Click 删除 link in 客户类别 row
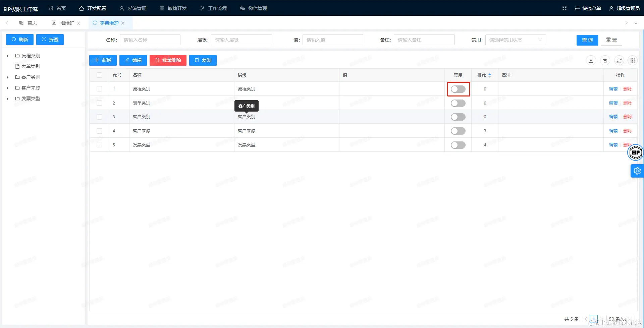Screen dimensions: 644x328 (x=628, y=117)
